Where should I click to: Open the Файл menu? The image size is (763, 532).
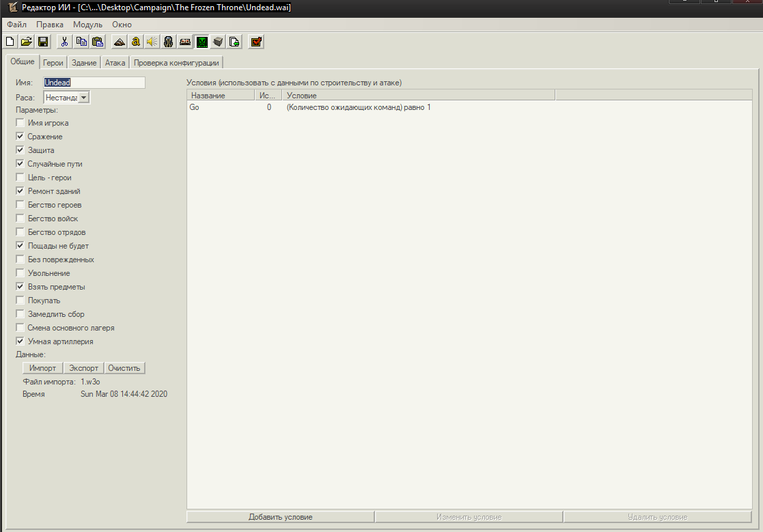point(16,25)
